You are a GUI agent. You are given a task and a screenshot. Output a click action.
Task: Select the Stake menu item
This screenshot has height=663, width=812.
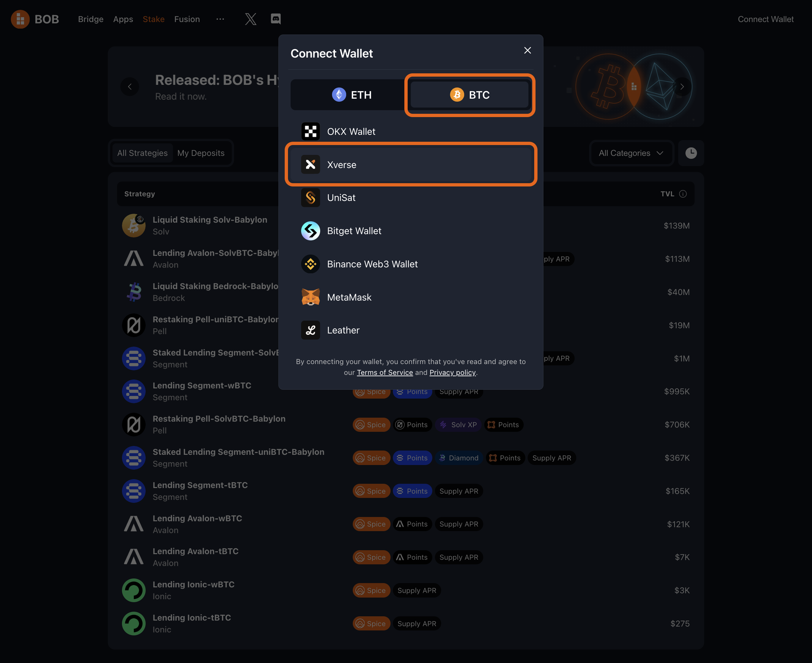click(x=154, y=19)
